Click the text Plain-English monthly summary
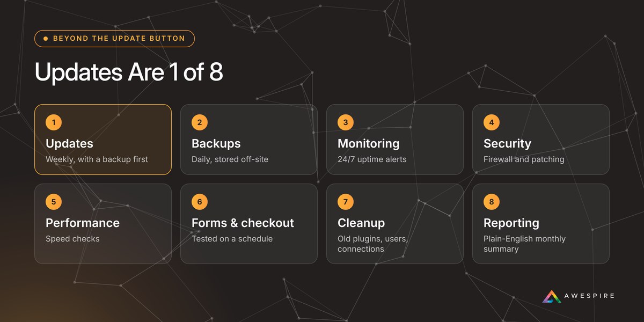The height and width of the screenshot is (322, 644). tap(524, 244)
